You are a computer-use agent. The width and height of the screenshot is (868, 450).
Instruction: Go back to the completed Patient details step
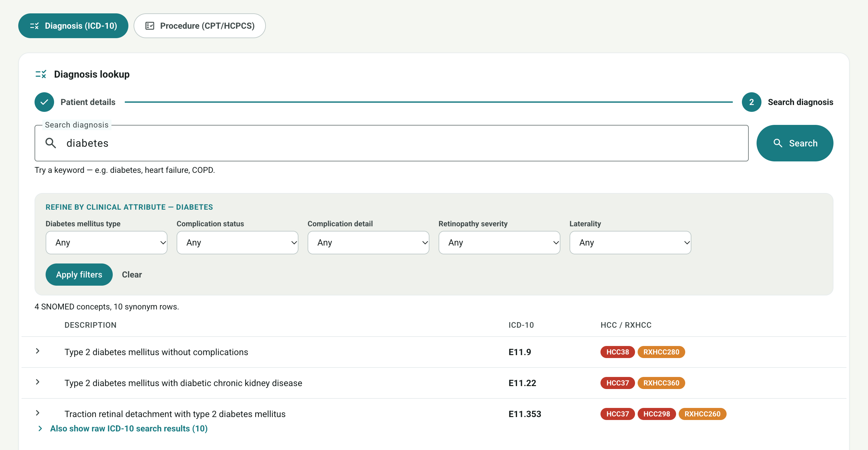44,102
